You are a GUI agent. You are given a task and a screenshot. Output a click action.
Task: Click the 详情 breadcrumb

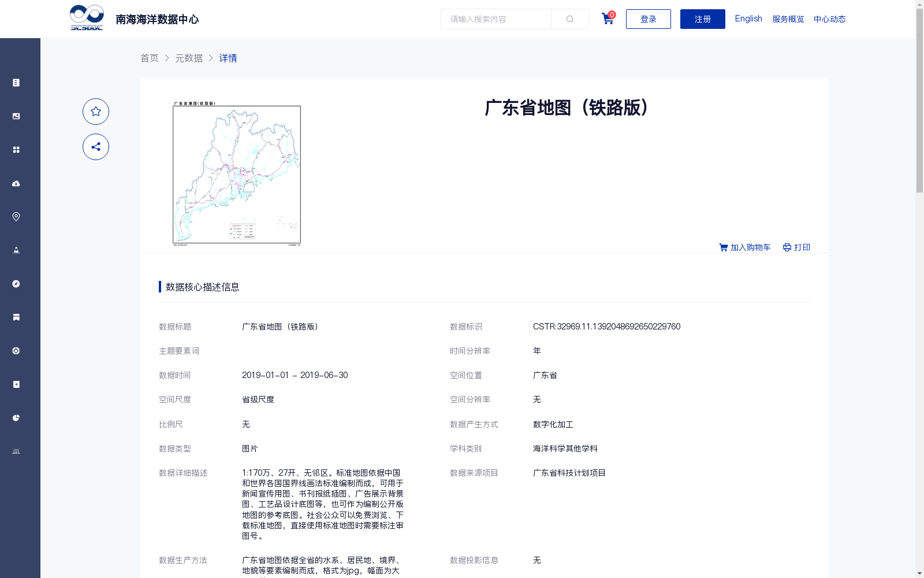coord(228,58)
